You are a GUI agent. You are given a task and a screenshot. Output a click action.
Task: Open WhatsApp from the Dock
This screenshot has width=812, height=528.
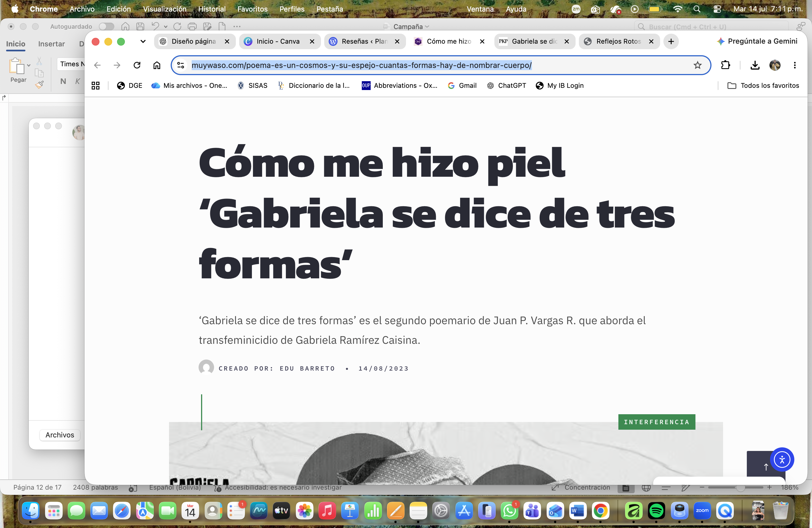point(509,511)
